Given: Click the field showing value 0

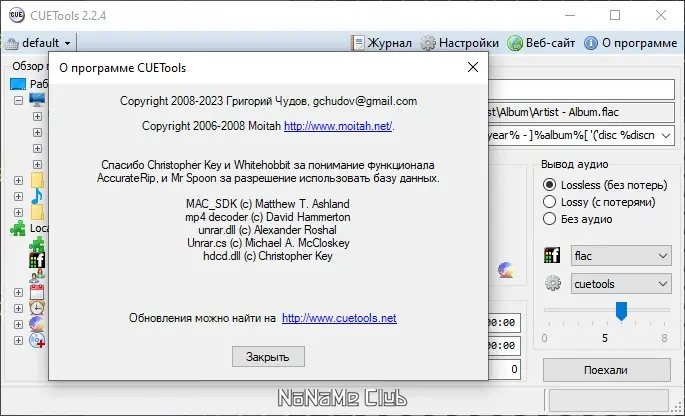Looking at the screenshot, I should pyautogui.click(x=504, y=369).
